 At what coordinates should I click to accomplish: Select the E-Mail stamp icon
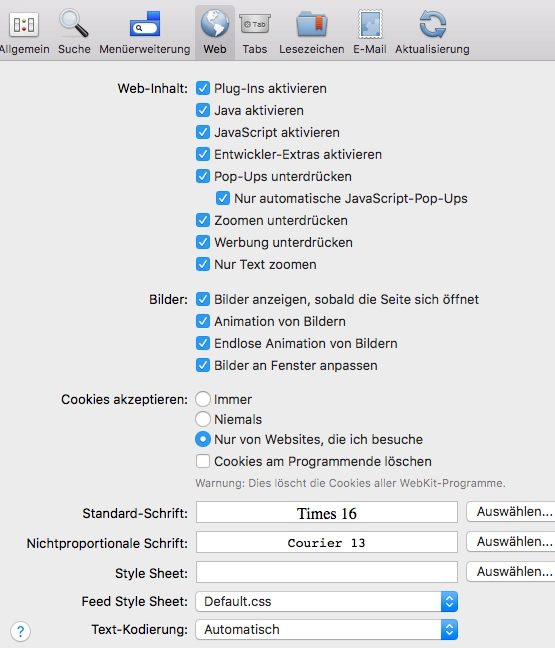pos(370,24)
